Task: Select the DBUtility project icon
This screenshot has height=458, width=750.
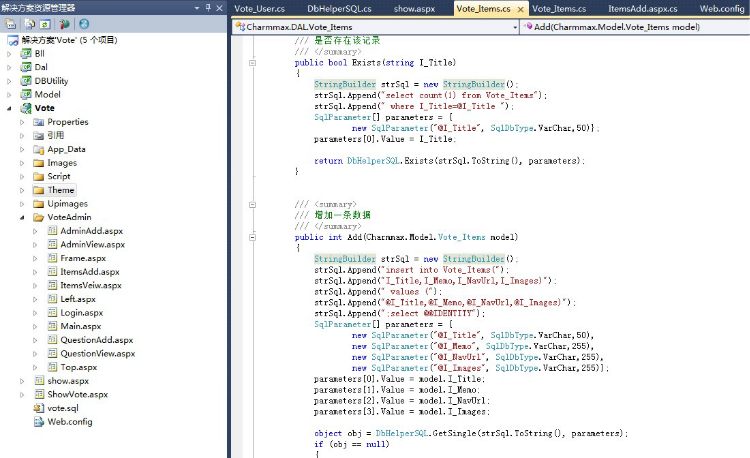Action: coord(26,81)
